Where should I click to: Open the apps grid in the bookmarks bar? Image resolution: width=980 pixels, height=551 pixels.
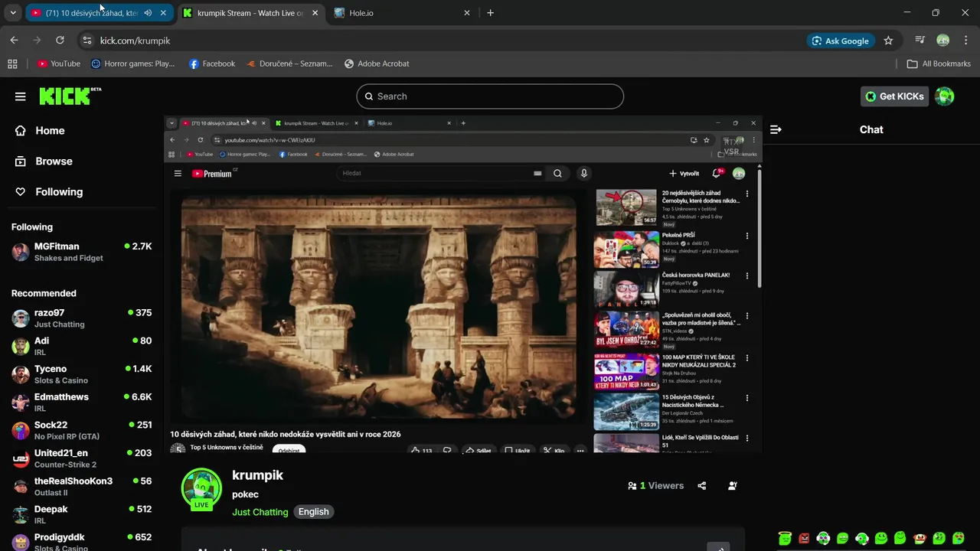point(12,64)
